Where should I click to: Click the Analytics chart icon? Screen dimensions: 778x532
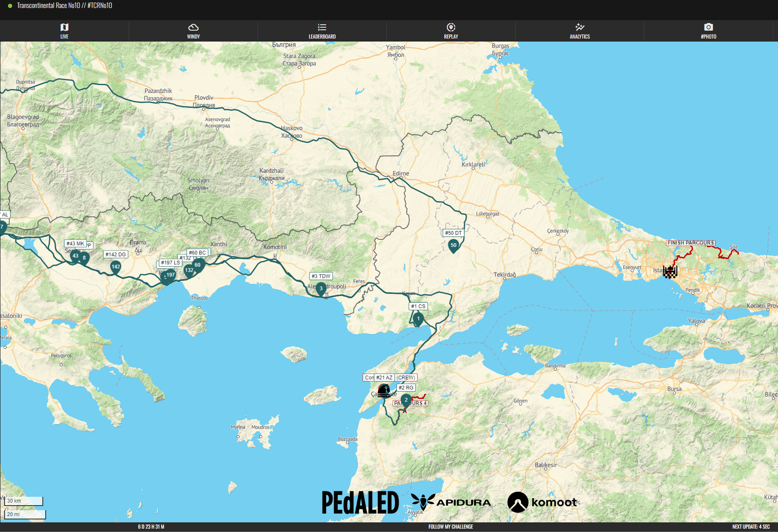[580, 27]
